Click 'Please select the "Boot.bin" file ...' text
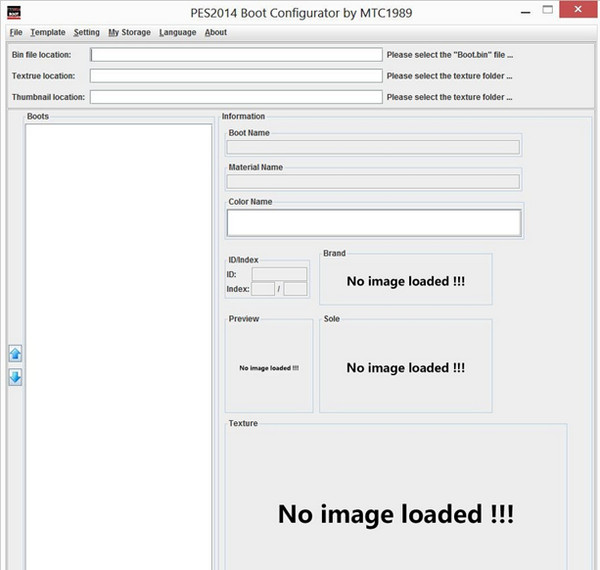 coord(450,55)
